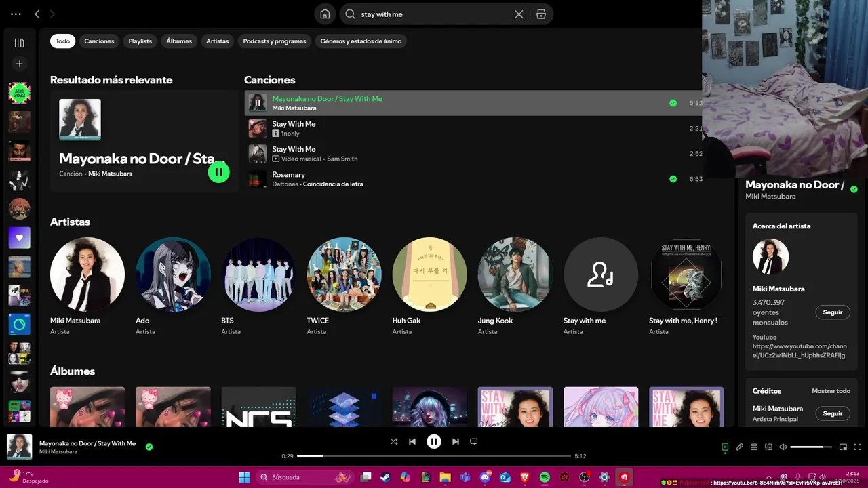
Task: Select the Artistas filter tab
Action: click(x=218, y=41)
